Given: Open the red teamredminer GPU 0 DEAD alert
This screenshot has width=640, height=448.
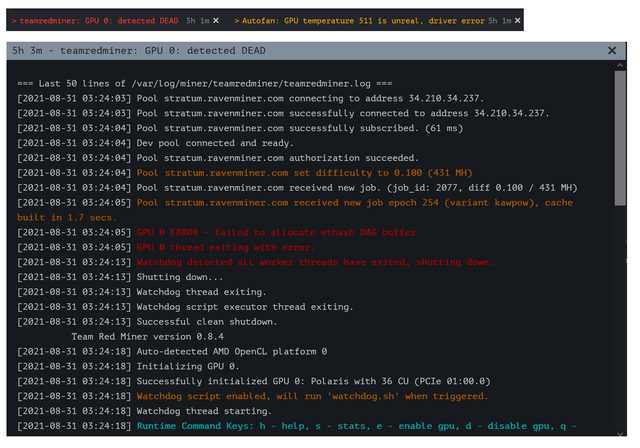Looking at the screenshot, I should click(x=99, y=21).
